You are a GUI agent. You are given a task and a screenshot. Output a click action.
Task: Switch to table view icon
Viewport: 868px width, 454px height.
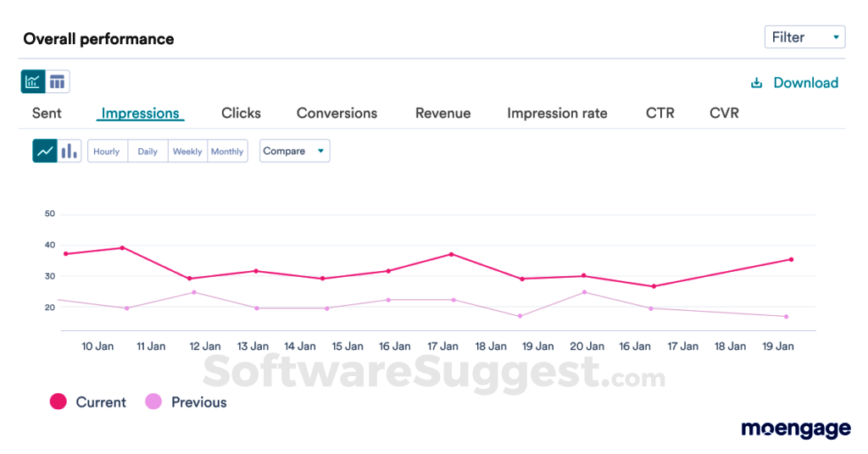58,82
